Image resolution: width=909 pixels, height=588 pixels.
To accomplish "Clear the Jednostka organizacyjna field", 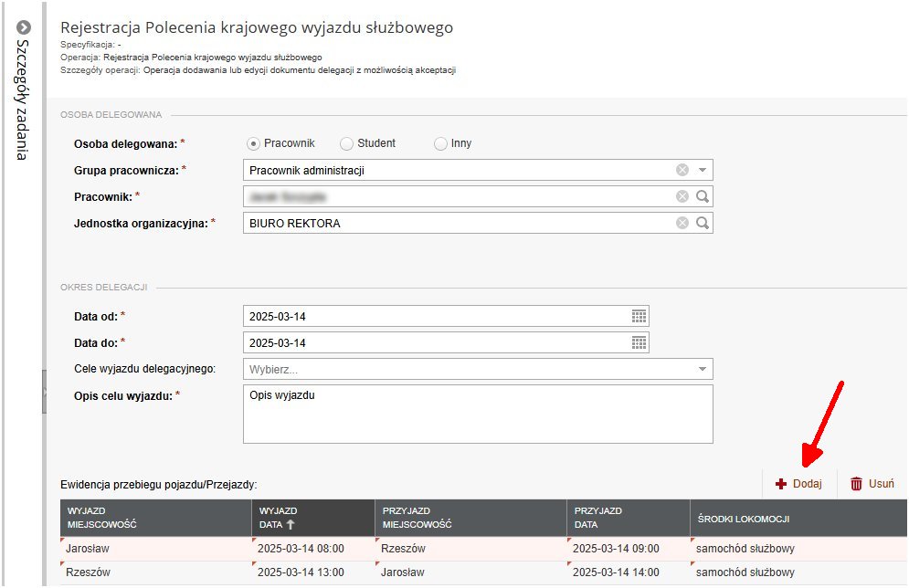I will (x=682, y=223).
